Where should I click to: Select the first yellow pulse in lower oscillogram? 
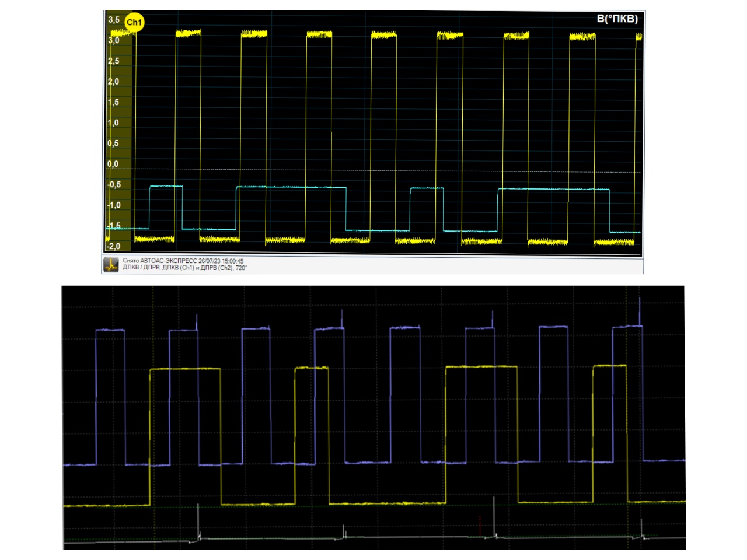coord(185,369)
